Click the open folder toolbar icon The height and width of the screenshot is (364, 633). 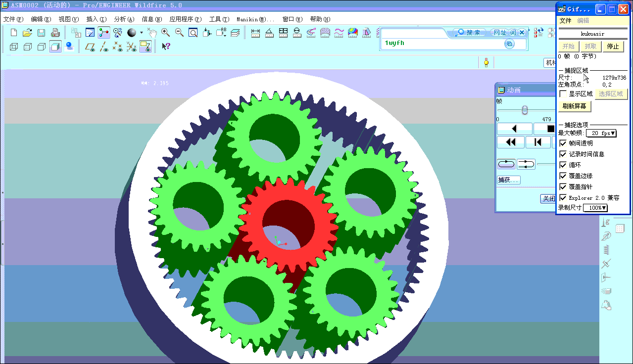pos(28,33)
